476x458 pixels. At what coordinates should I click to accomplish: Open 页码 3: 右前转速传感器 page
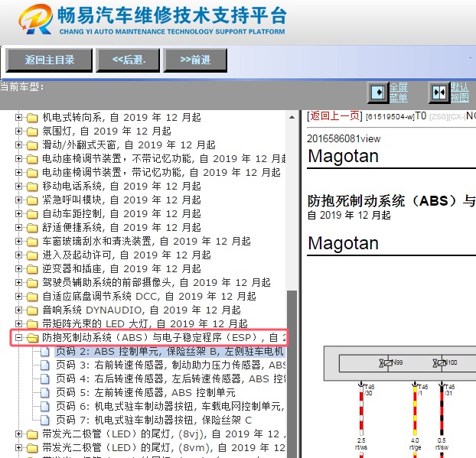pos(171,365)
